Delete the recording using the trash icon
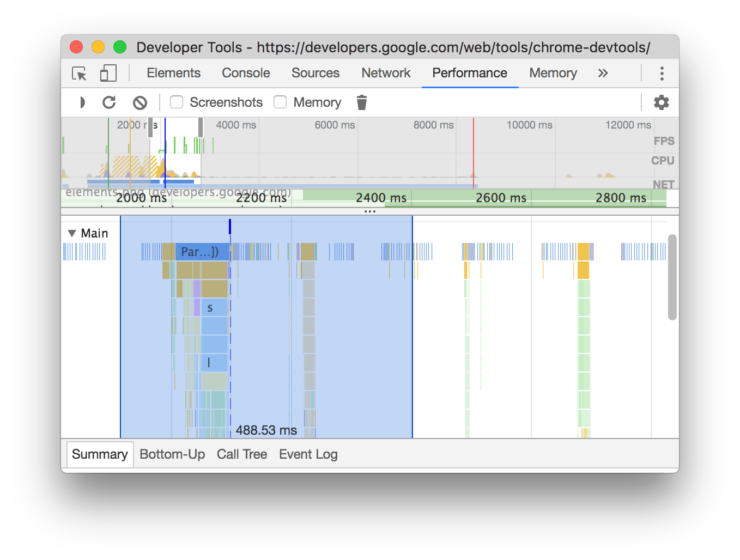The height and width of the screenshot is (560, 740). (361, 102)
